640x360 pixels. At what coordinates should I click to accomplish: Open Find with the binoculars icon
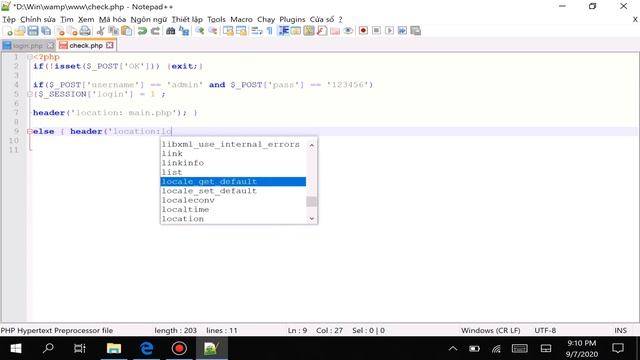coord(171,31)
